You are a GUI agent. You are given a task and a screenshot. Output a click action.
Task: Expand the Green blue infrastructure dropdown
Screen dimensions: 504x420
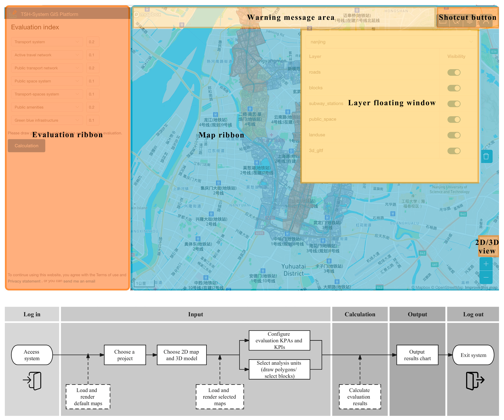tap(47, 120)
